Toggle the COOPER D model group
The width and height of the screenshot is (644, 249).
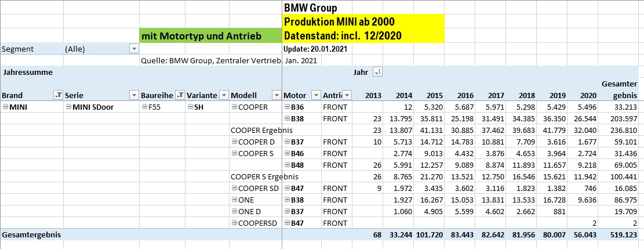235,142
